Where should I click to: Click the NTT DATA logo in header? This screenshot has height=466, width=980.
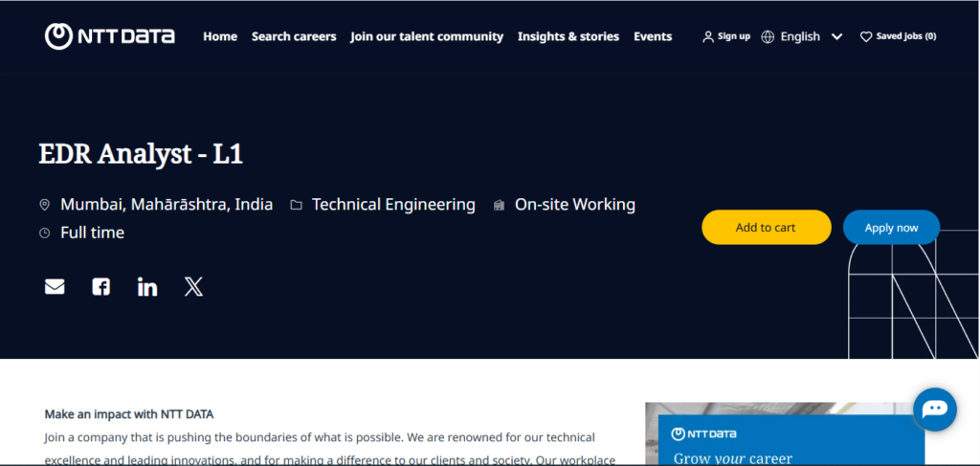(x=110, y=36)
